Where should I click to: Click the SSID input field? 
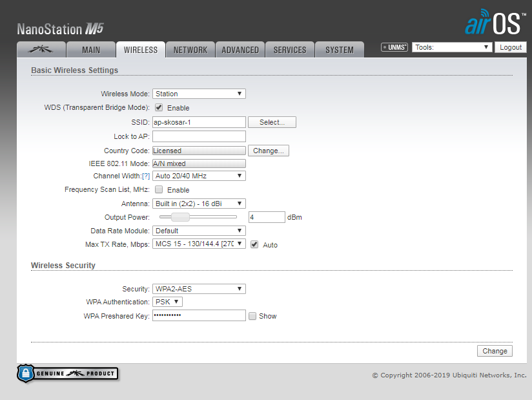(199, 122)
